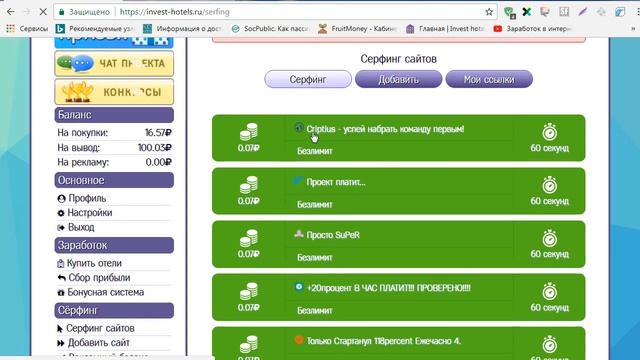This screenshot has height=360, width=640.
Task: Click the stopwatch icon in +20процент row
Action: [x=549, y=291]
